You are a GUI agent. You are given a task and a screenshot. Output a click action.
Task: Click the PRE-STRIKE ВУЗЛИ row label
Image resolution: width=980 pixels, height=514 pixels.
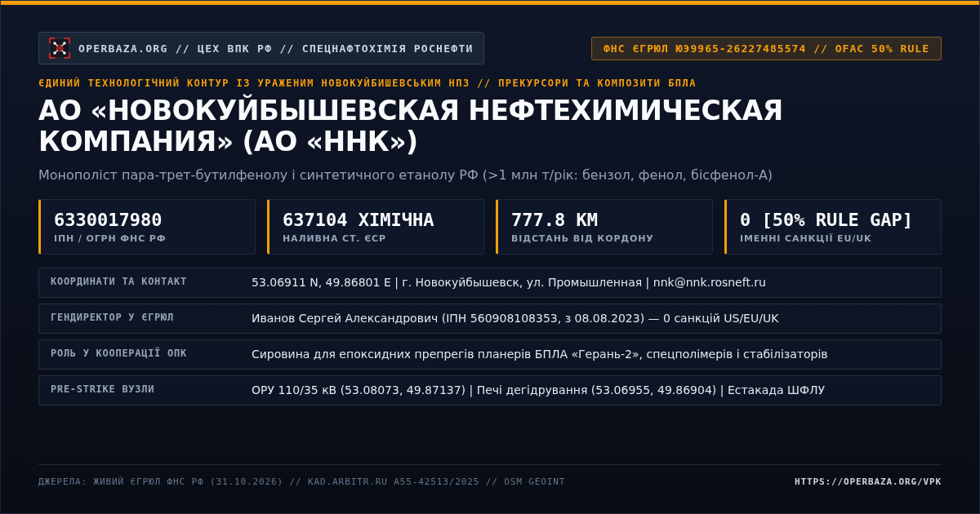(102, 389)
